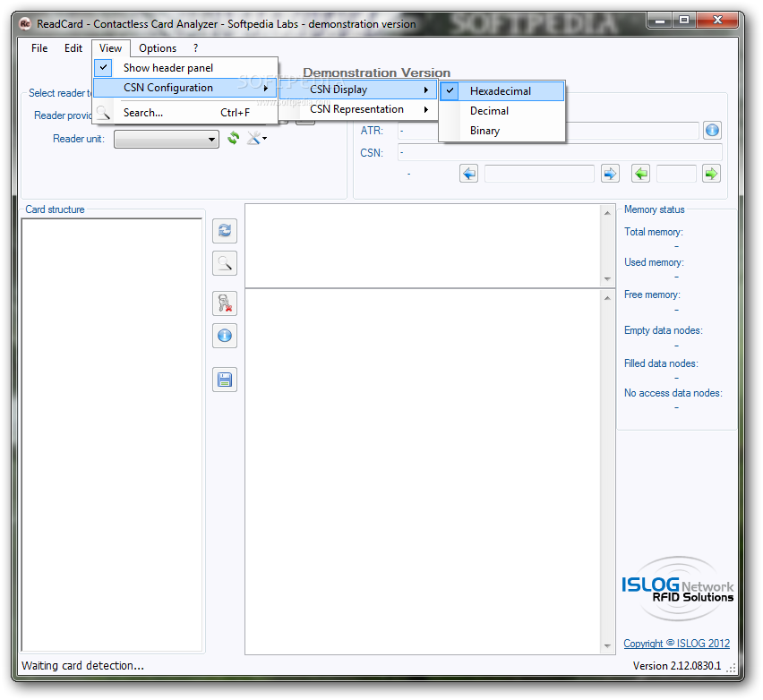Click the magnifier search icon beside card structure

[225, 263]
